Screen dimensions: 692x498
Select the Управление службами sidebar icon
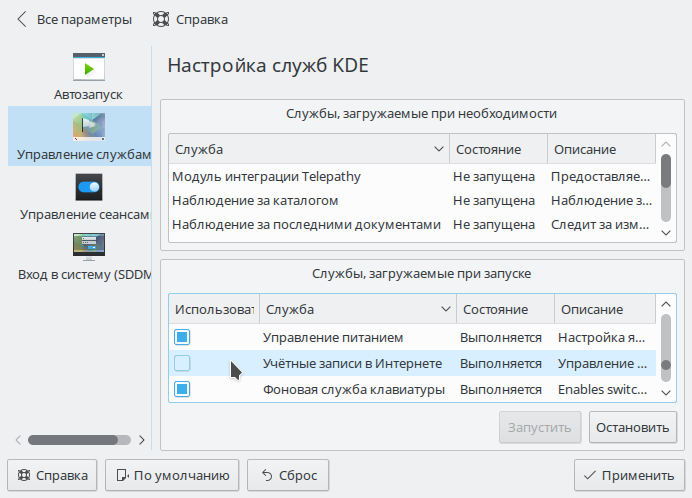(x=89, y=127)
